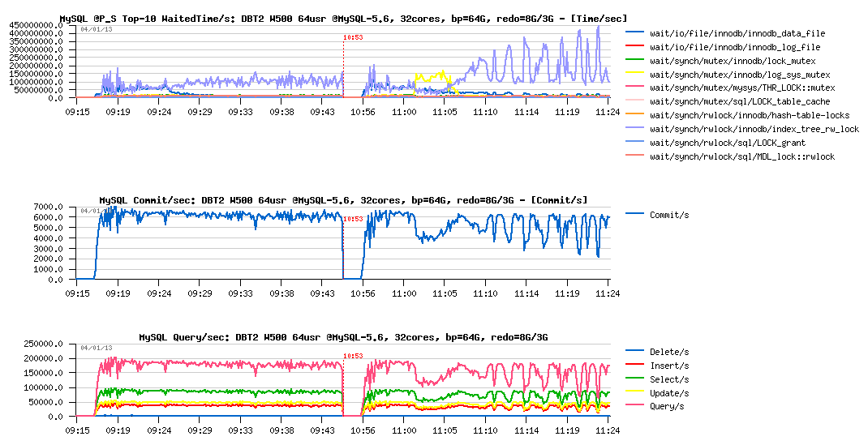
Task: Click the red line swatch for innodb_log_file
Action: (x=634, y=47)
